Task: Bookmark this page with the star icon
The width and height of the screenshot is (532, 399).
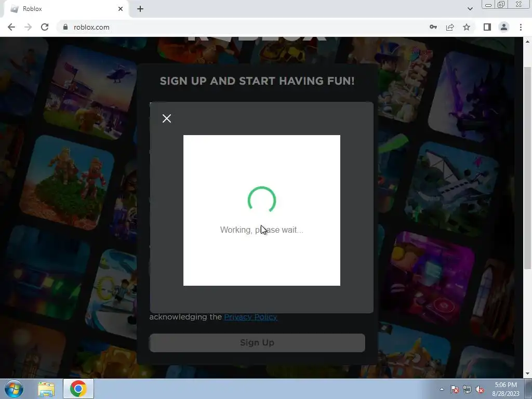Action: 467,27
